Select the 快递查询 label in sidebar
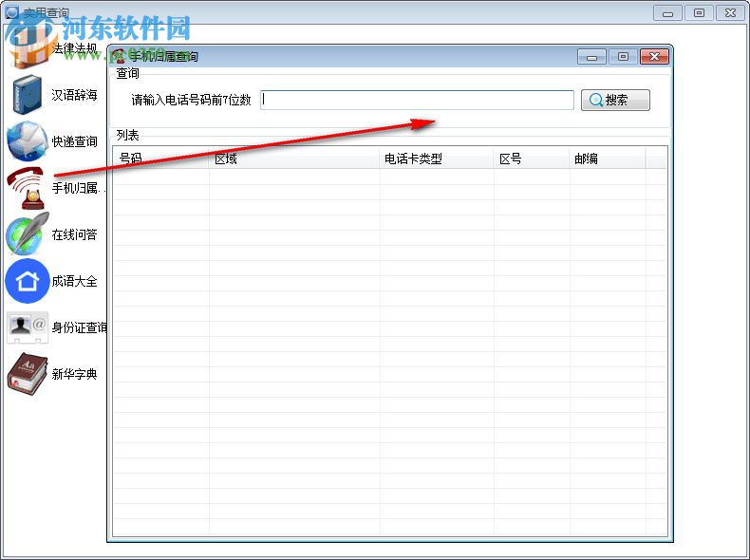Screen dimensions: 750x560 point(74,141)
